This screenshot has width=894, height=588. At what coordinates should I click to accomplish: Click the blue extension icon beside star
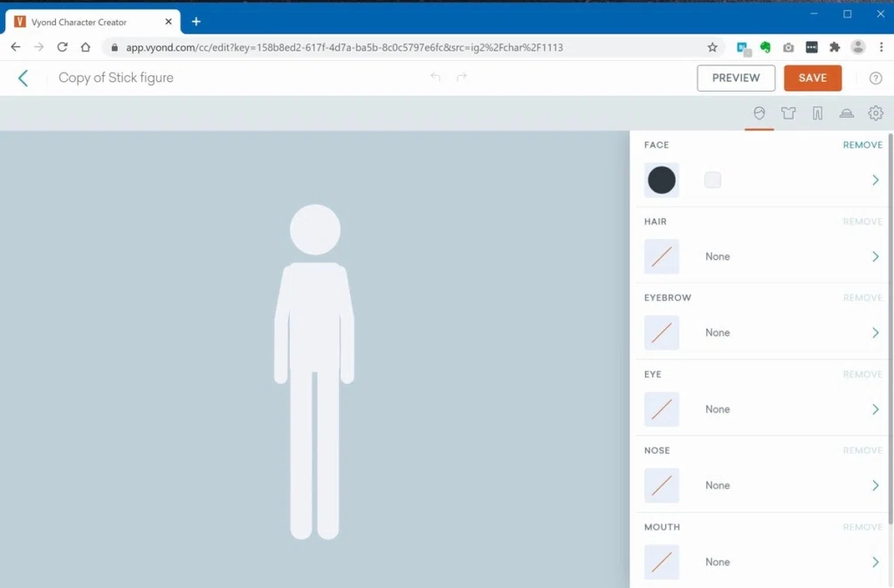744,49
